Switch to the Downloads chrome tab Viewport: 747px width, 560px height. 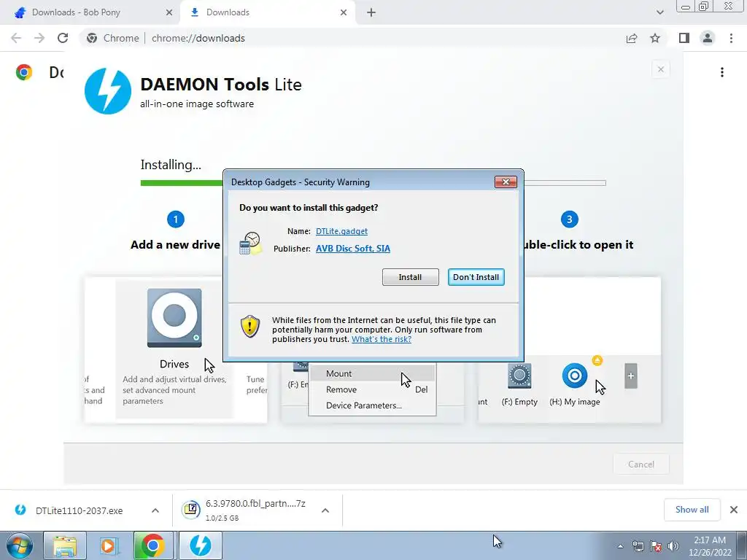(x=267, y=12)
